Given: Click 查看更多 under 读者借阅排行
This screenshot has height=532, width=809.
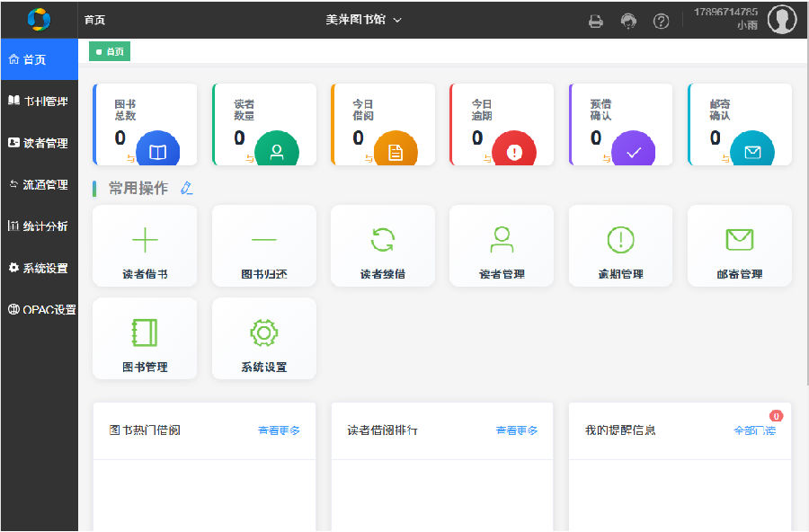Looking at the screenshot, I should (x=517, y=430).
